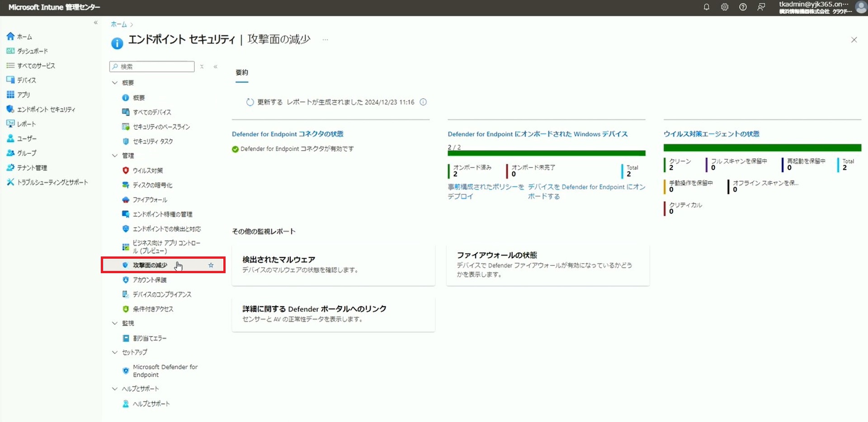
Task: Show the report generation info icon
Action: click(x=423, y=102)
